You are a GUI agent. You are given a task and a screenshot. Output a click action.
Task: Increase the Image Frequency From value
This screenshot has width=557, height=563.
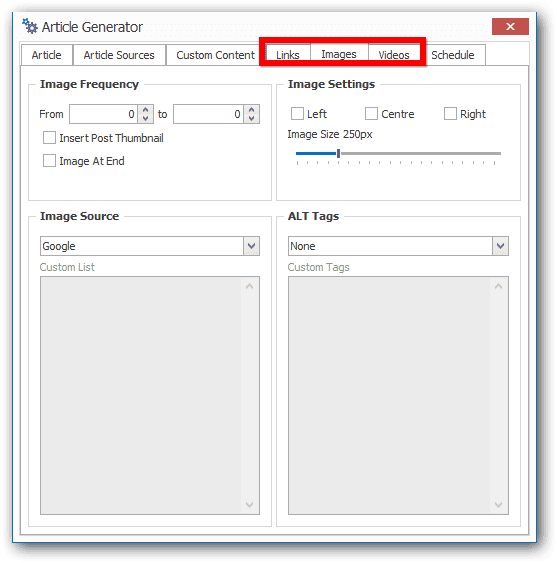coord(145,110)
